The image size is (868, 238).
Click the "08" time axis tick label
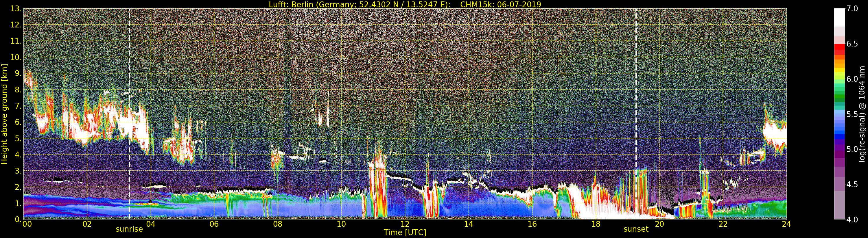click(x=278, y=224)
